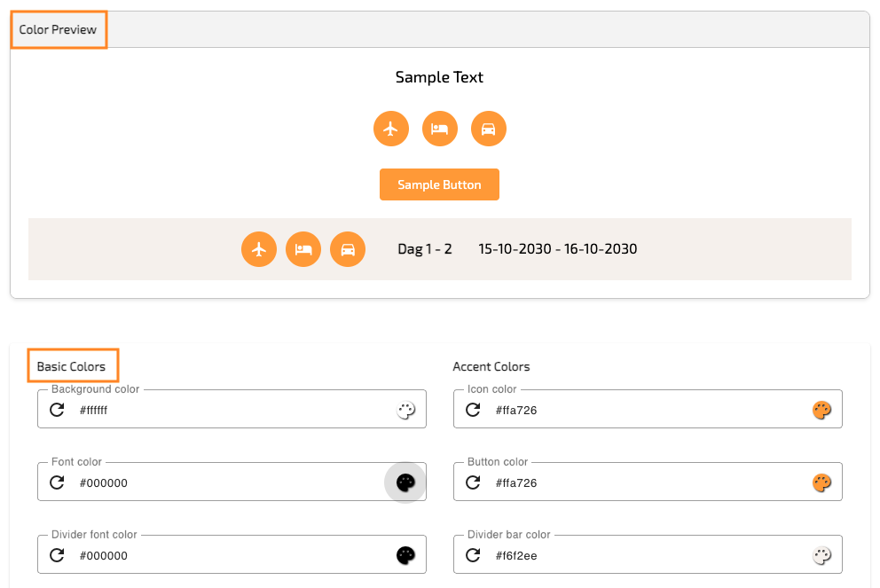Open the Background color palette picker

click(x=405, y=410)
